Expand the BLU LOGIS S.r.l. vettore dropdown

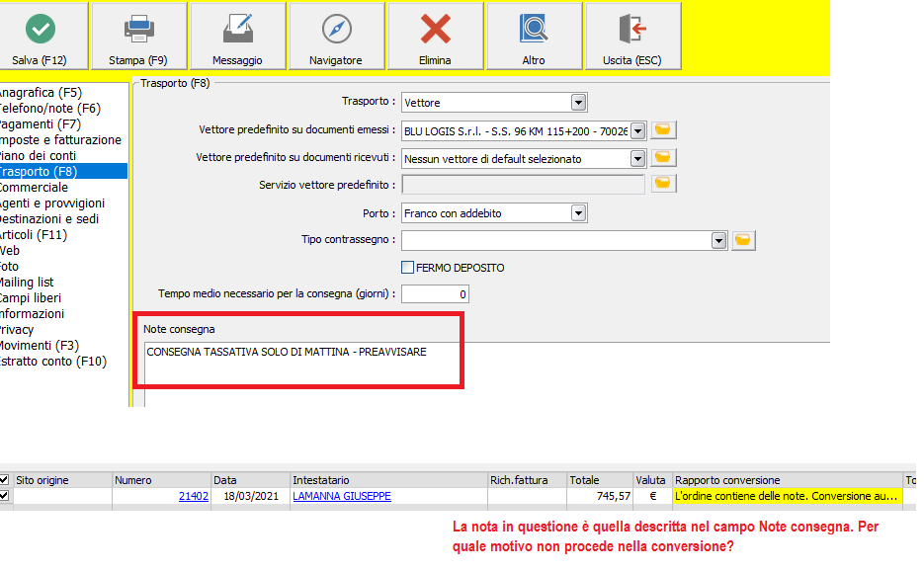tap(637, 130)
